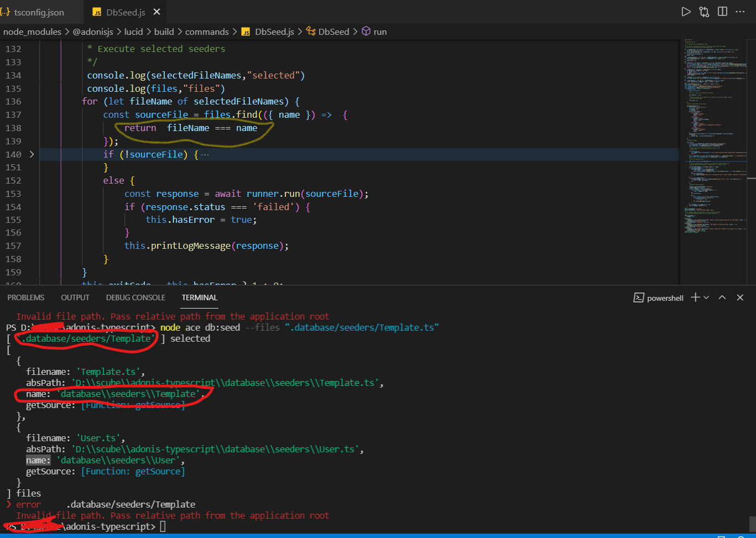Screen dimensions: 756x538
Task: Switch to the OUTPUT panel tab
Action: click(75, 297)
